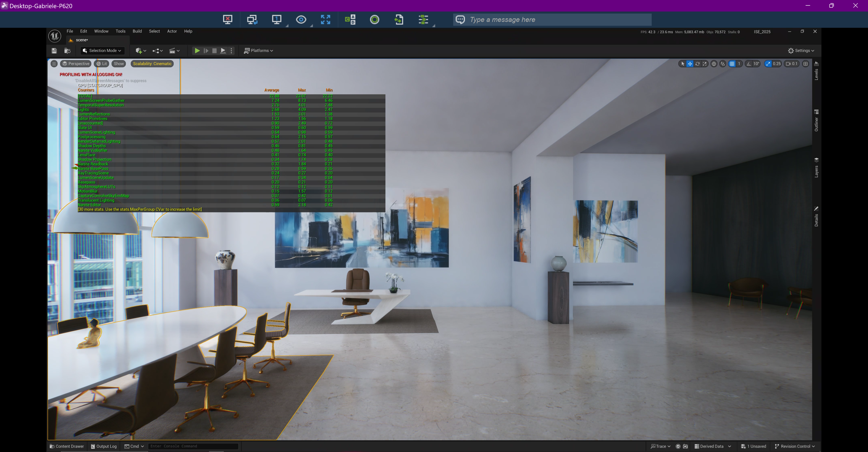Toggle world/local coordinate space globe icon
Viewport: 868px width, 452px height.
coord(714,64)
